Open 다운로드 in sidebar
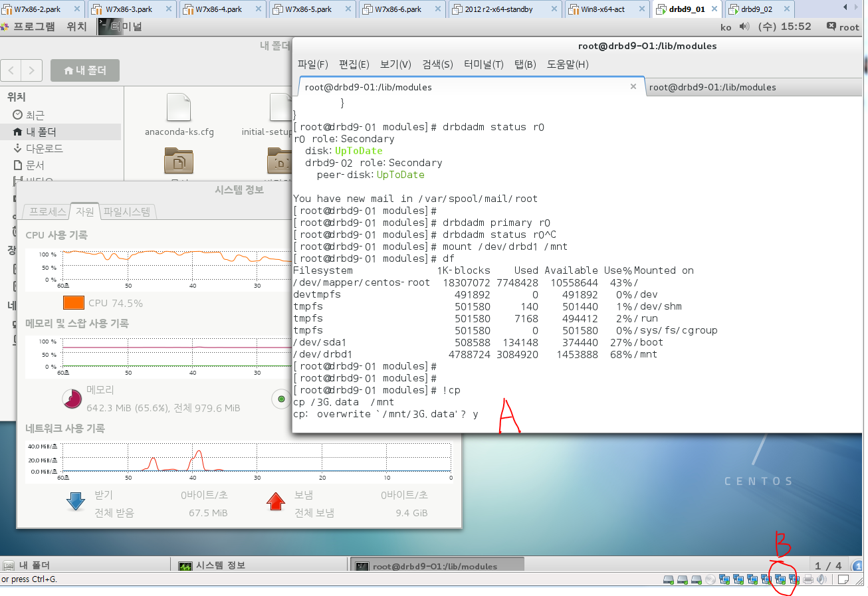 pos(38,148)
